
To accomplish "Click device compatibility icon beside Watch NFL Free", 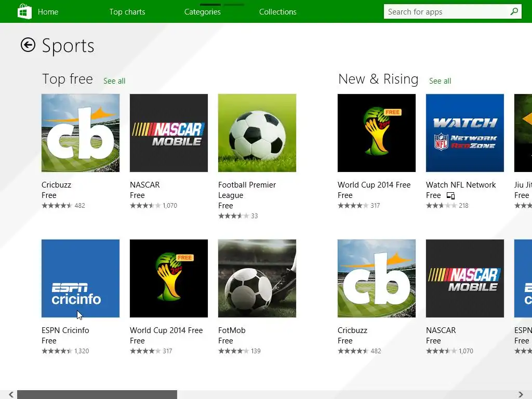I will pyautogui.click(x=450, y=195).
